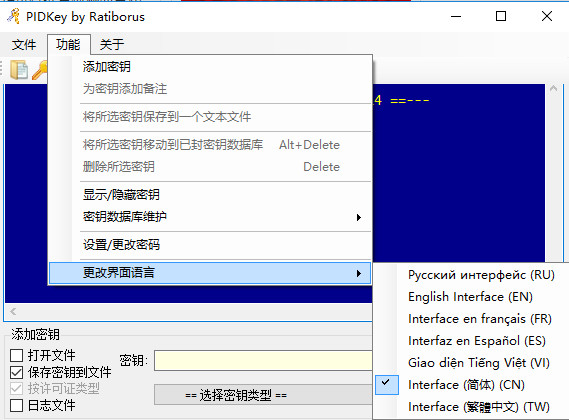Click the vertical scrollbar up arrow

pos(553,89)
